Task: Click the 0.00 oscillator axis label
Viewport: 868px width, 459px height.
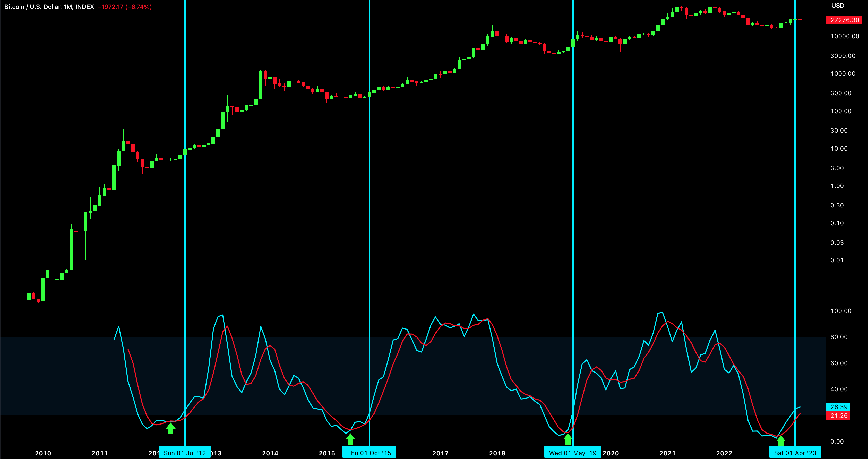Action: click(x=837, y=441)
